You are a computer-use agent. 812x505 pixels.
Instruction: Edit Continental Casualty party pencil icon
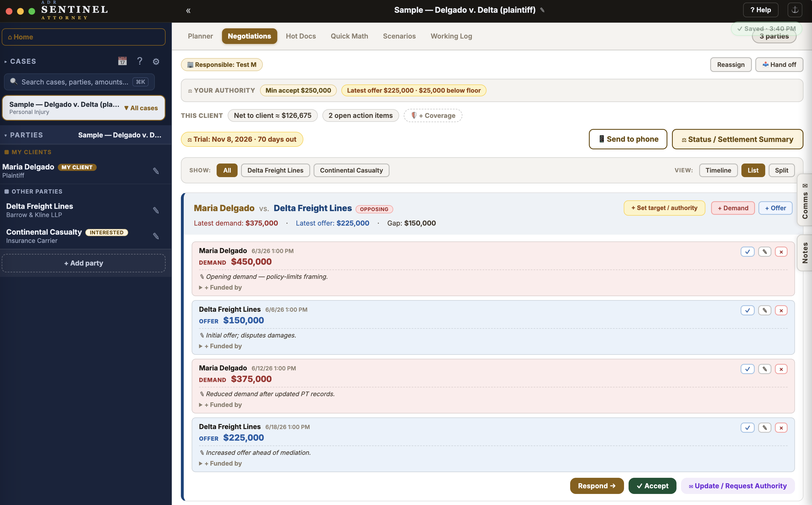pos(156,236)
